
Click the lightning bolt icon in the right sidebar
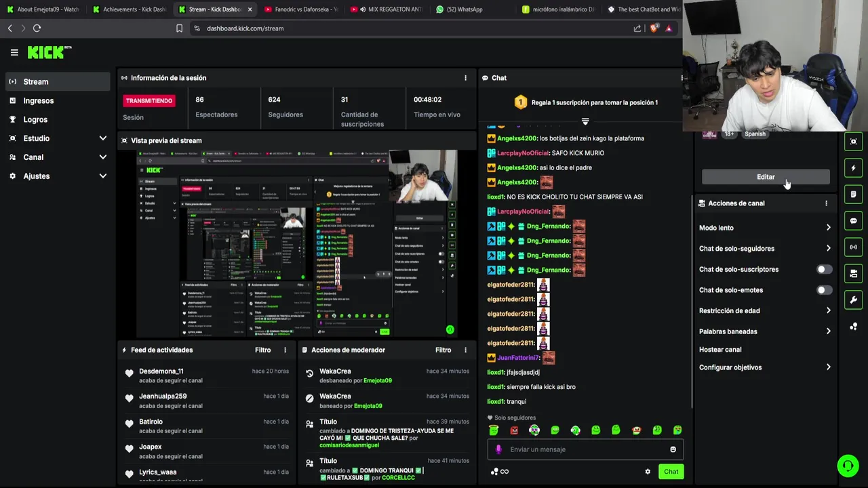853,168
